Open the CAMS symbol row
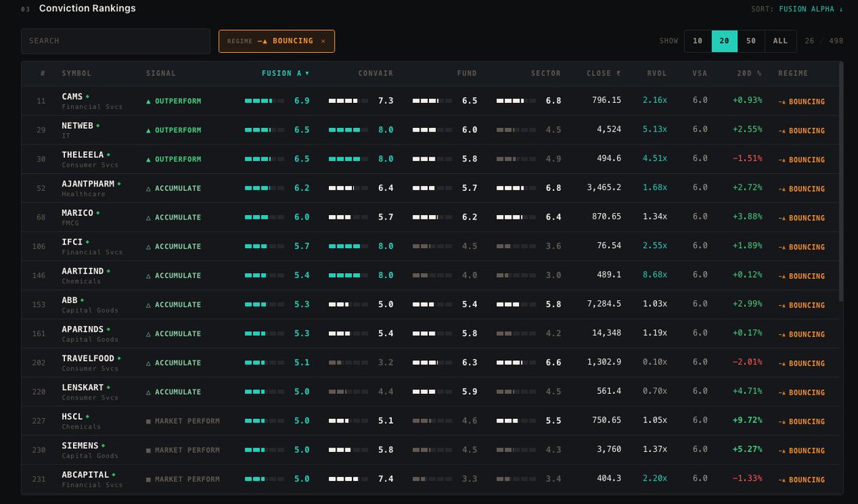 tap(430, 101)
